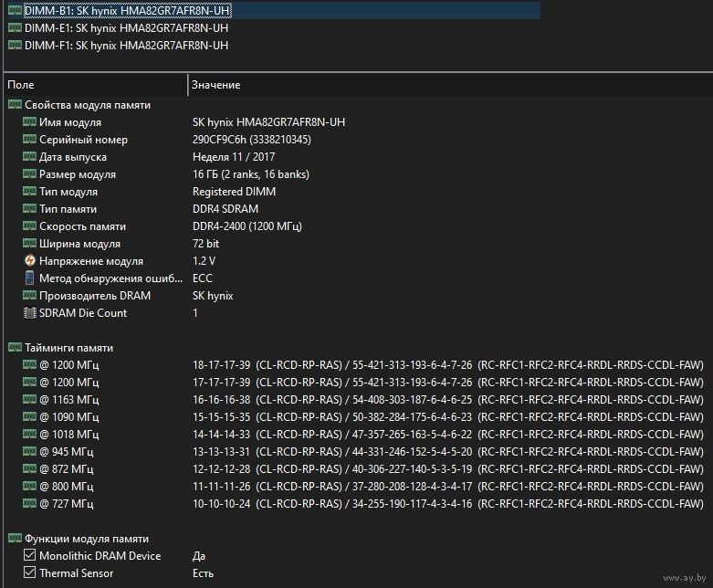Viewport: 713px width, 588px height.
Task: Click the icon beside '@ 800 МГц'
Action: tap(29, 486)
